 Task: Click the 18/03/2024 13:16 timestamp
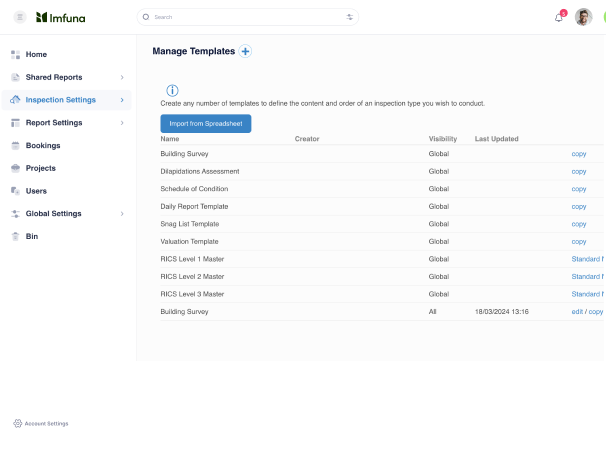point(502,312)
